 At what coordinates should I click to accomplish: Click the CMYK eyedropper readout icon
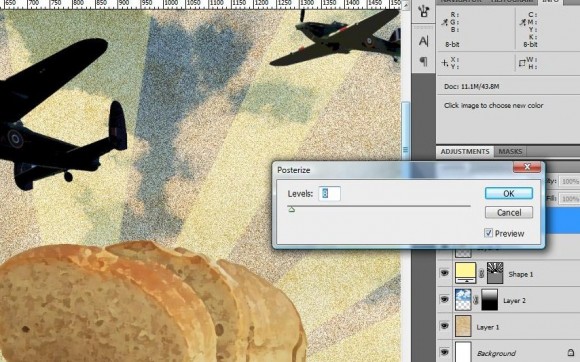coord(522,23)
